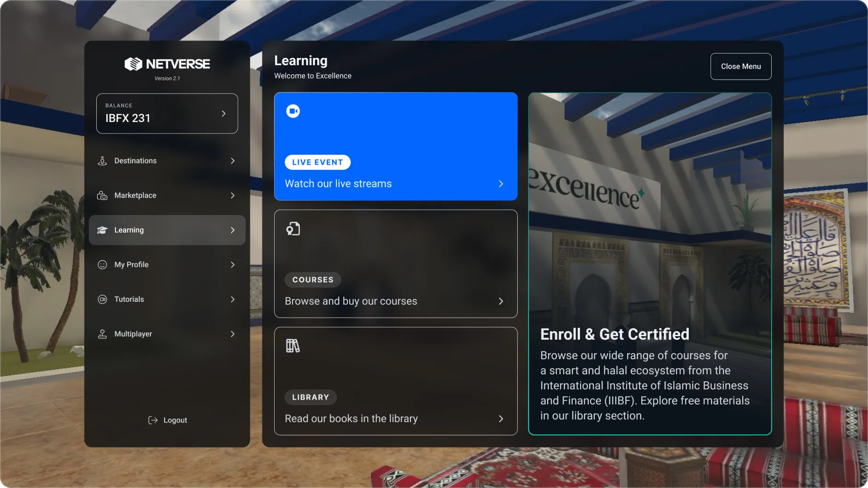
Task: Click the Logout arrow icon
Action: click(153, 420)
